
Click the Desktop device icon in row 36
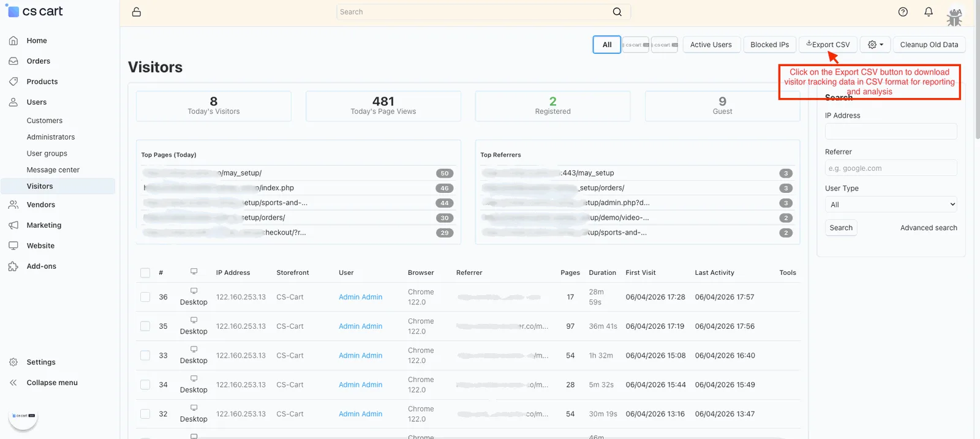tap(194, 291)
